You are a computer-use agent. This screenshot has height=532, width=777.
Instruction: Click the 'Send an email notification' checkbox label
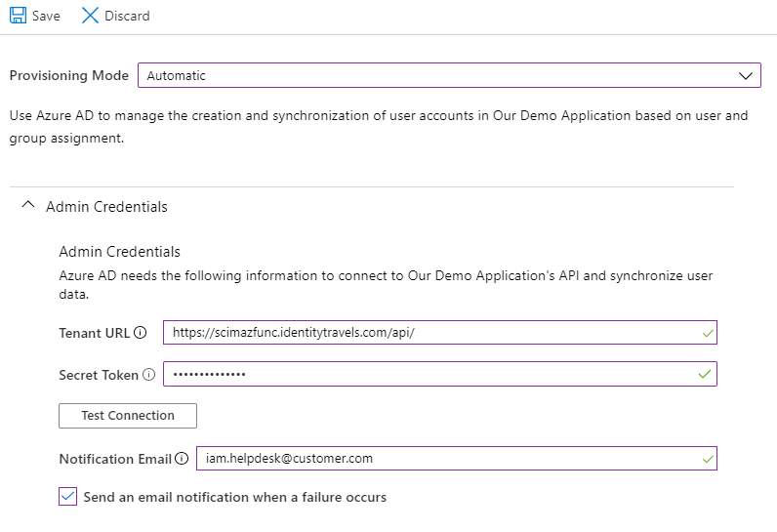click(234, 498)
